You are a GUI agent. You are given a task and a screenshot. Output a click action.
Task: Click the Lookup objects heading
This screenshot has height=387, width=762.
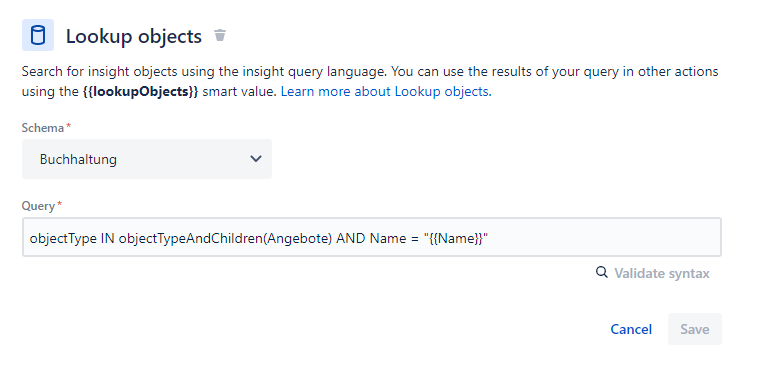134,36
